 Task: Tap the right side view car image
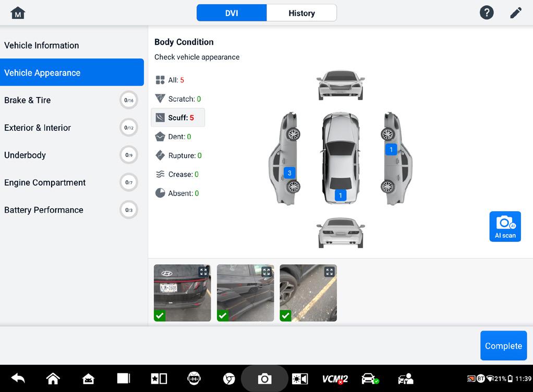396,158
